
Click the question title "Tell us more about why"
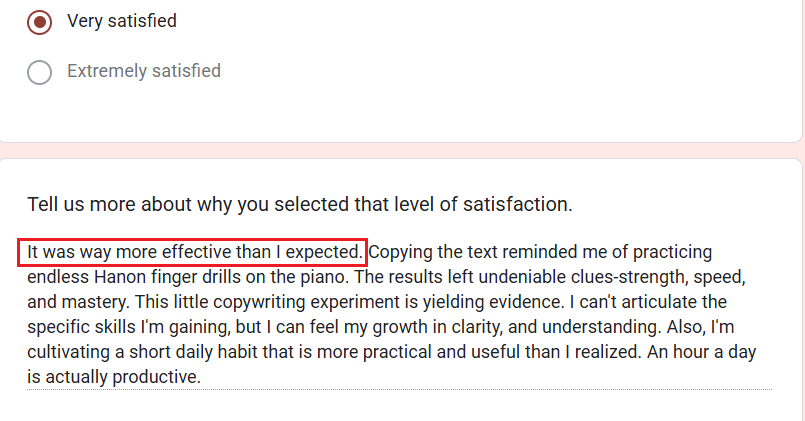tap(299, 204)
